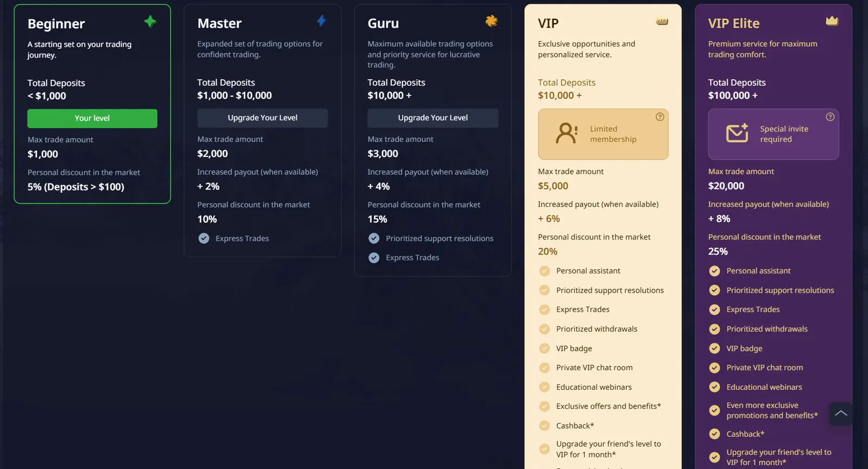
Task: Click Guru Prioritized support resolutions checkmark
Action: point(374,238)
